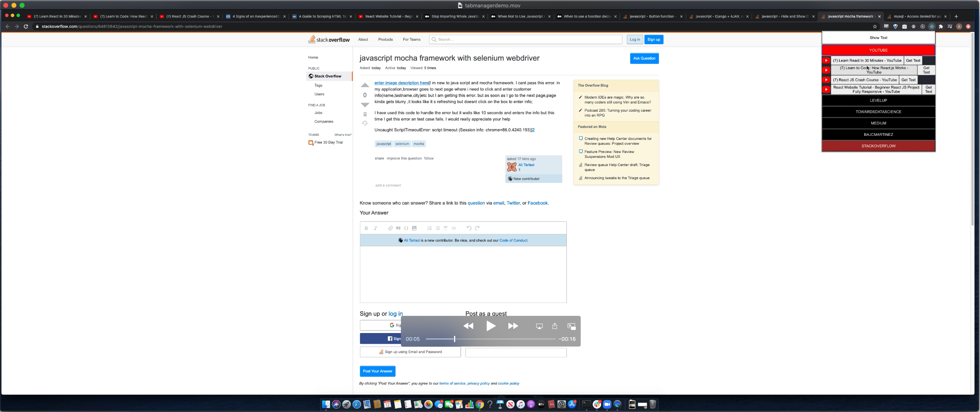Switch to the React JS Crash Course tab

[x=190, y=16]
